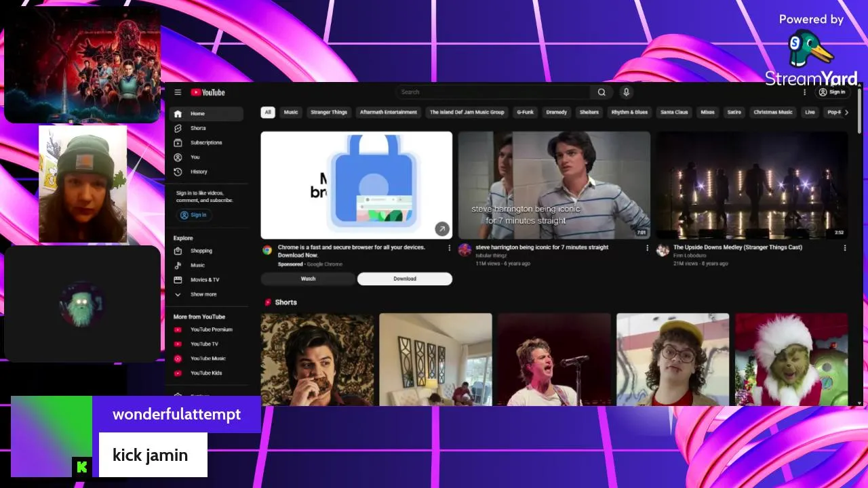The height and width of the screenshot is (488, 868).
Task: Open the Short with glasses and yellow hat
Action: tap(673, 359)
